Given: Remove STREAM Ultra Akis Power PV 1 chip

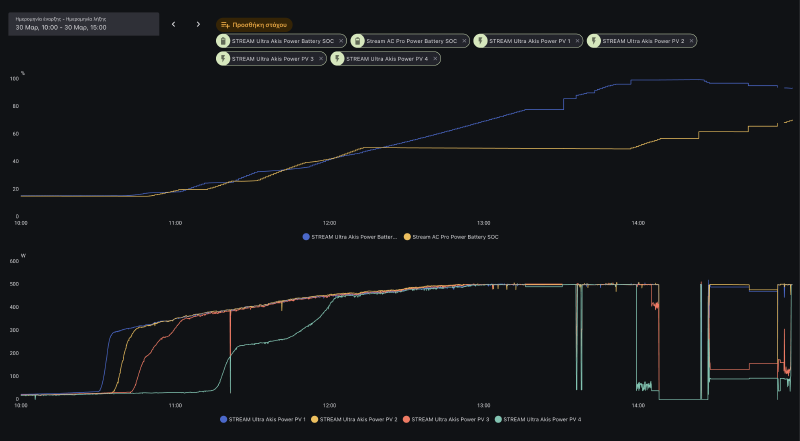Looking at the screenshot, I should 577,41.
